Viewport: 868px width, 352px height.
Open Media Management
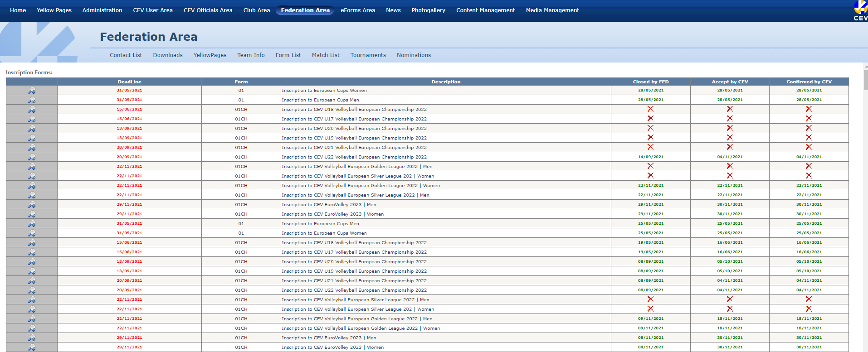(552, 10)
